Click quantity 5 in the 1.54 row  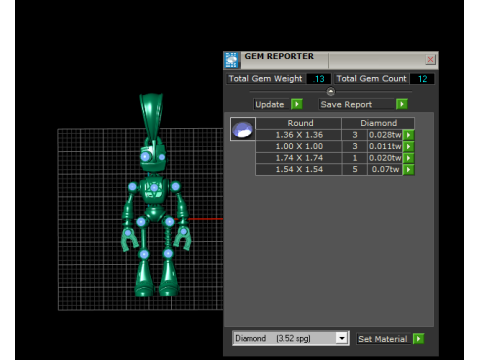355,169
